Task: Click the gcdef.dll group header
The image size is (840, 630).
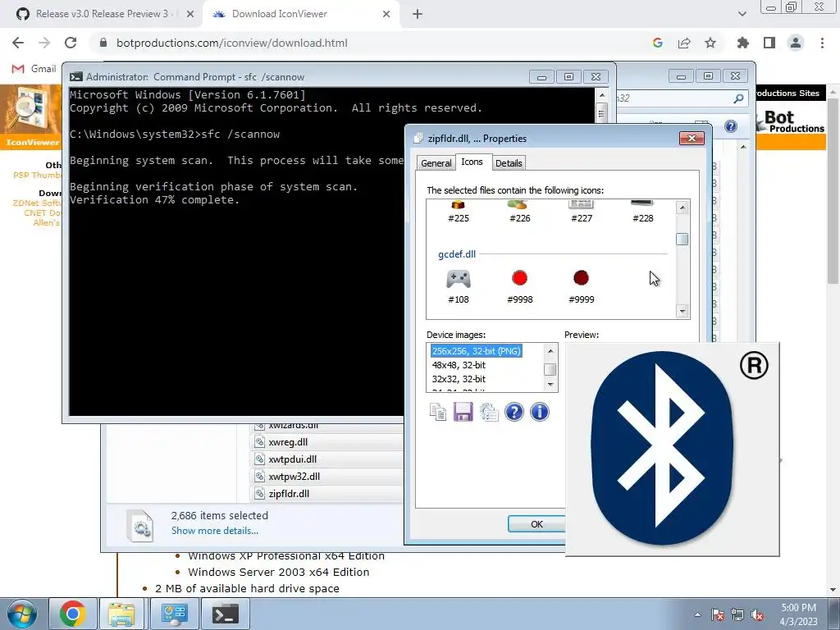Action: pyautogui.click(x=457, y=254)
